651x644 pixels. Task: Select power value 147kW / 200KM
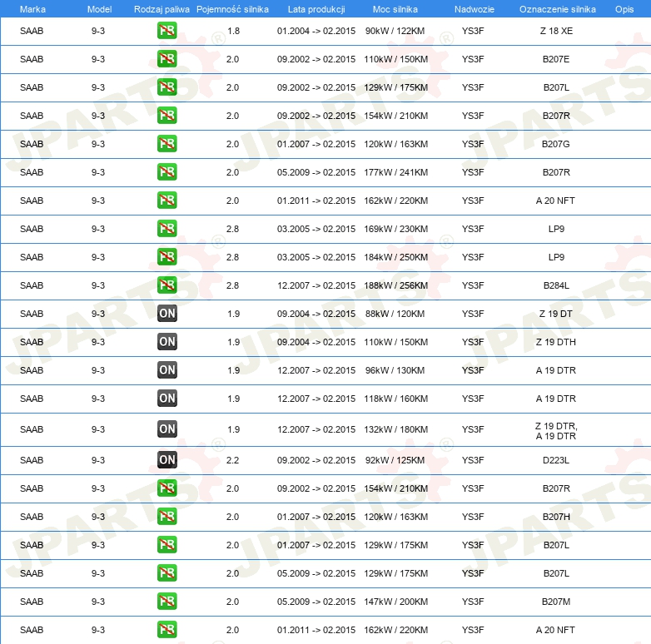[395, 602]
